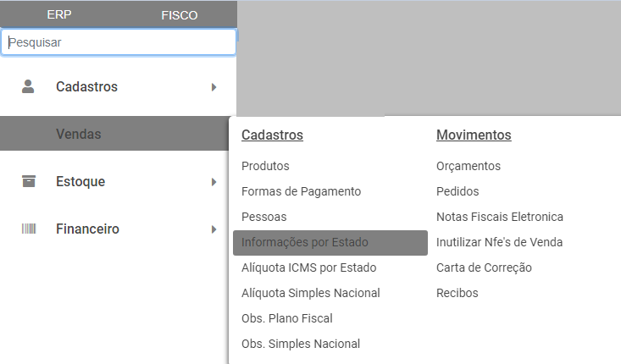Open the Recibos entry
The width and height of the screenshot is (621, 364).
tap(457, 293)
